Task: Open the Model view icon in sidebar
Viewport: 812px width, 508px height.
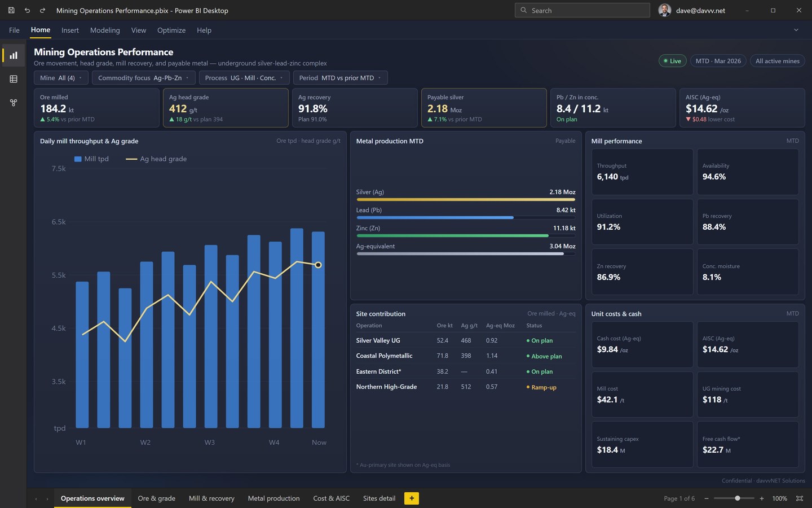Action: (14, 103)
